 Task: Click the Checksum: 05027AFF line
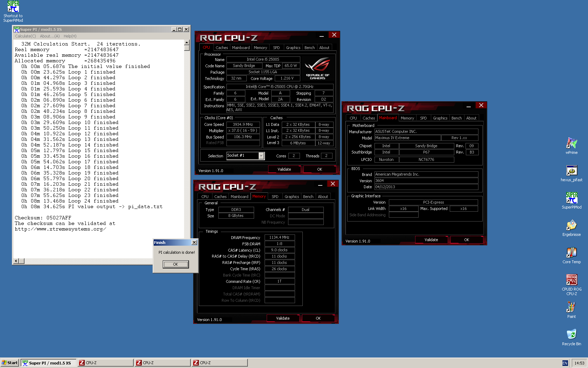[43, 218]
